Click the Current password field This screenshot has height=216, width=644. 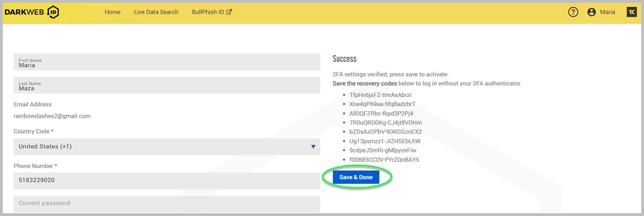(x=167, y=203)
